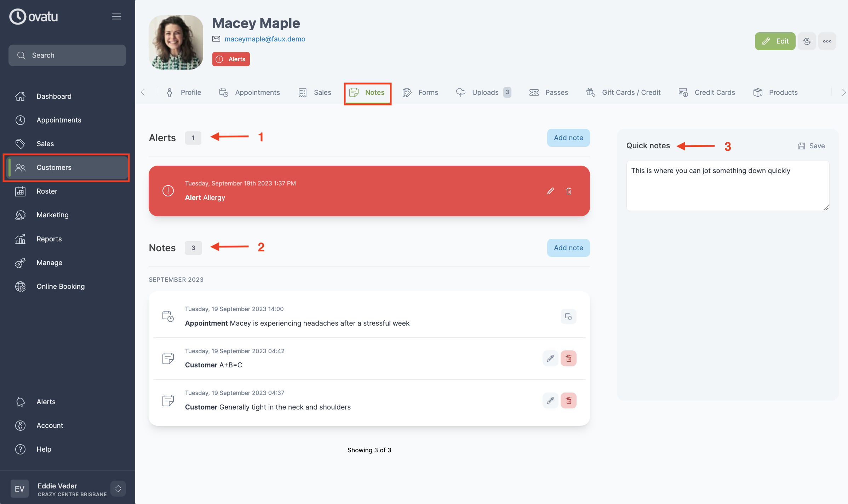Click Add note in the Alerts section
The height and width of the screenshot is (504, 848).
click(x=568, y=138)
